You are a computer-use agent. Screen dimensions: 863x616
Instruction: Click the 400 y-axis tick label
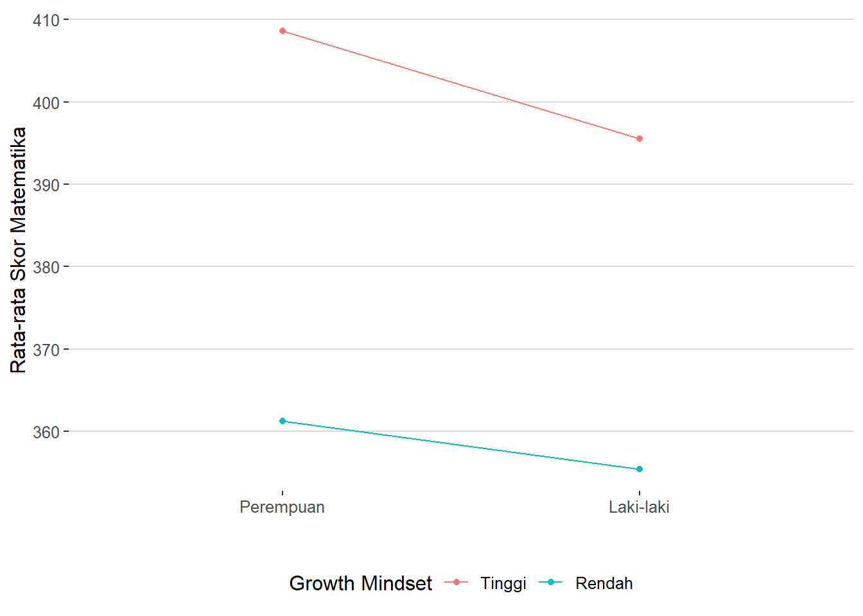pyautogui.click(x=46, y=103)
